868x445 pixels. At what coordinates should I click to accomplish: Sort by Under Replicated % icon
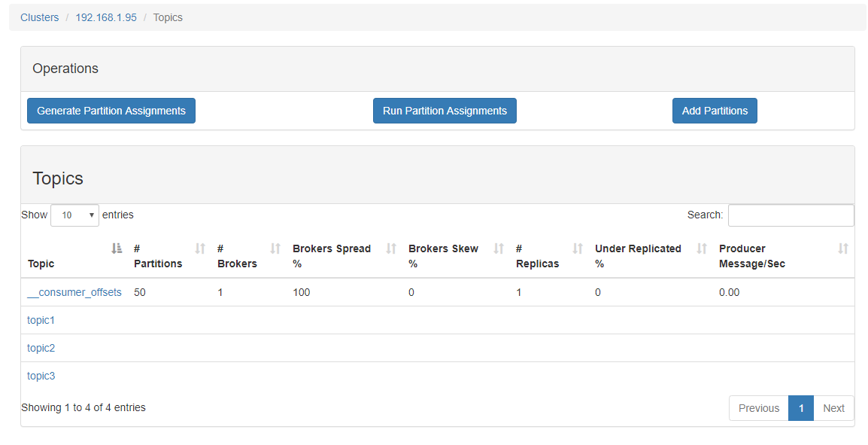coord(702,248)
